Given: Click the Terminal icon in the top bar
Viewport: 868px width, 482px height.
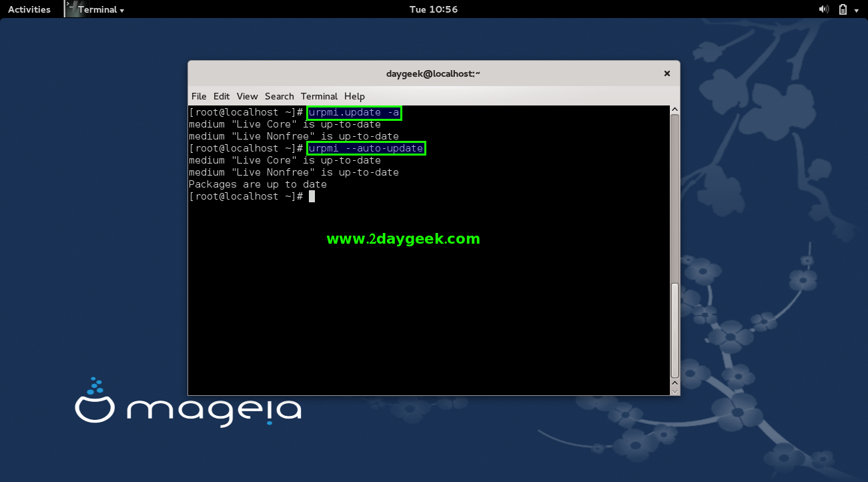Looking at the screenshot, I should point(71,9).
